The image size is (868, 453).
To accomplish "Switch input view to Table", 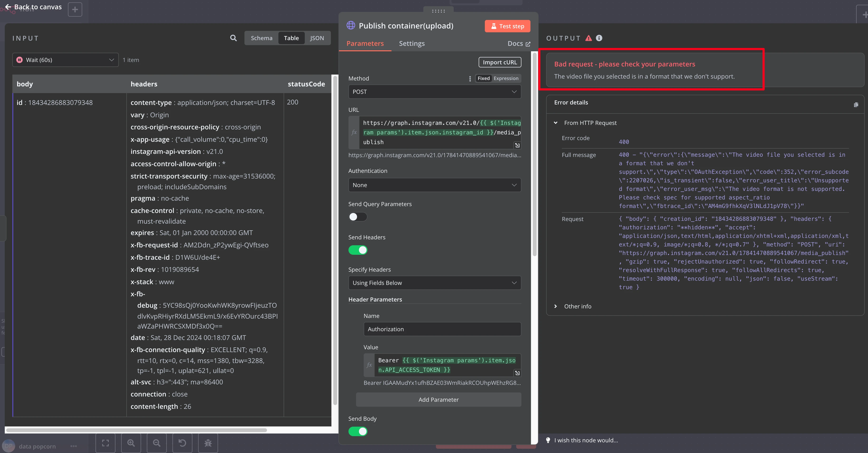I will click(291, 38).
